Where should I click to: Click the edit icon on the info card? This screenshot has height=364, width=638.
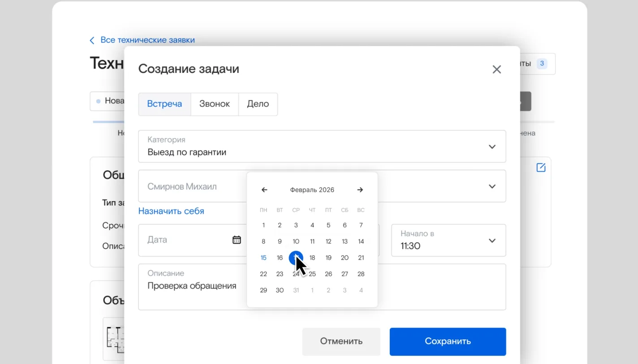[541, 167]
